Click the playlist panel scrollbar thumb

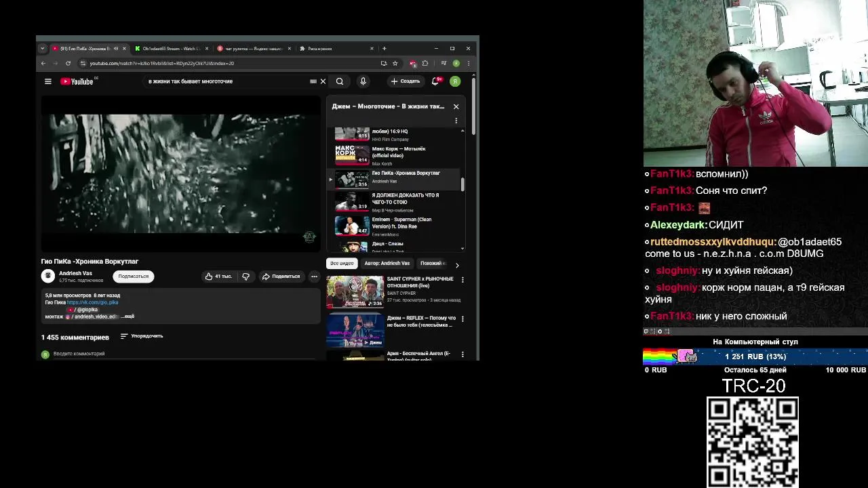tap(462, 184)
